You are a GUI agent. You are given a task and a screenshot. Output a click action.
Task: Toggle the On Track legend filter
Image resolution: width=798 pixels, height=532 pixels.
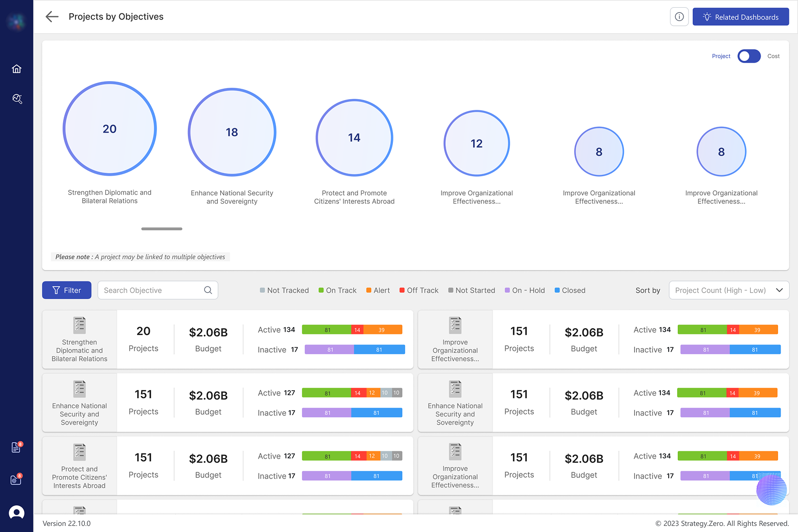click(x=337, y=291)
